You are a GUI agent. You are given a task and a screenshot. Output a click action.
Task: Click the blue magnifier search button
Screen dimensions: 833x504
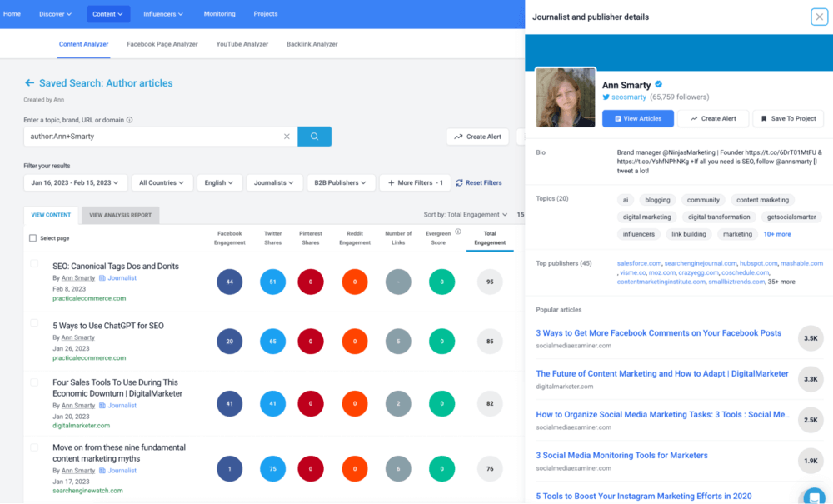point(314,137)
